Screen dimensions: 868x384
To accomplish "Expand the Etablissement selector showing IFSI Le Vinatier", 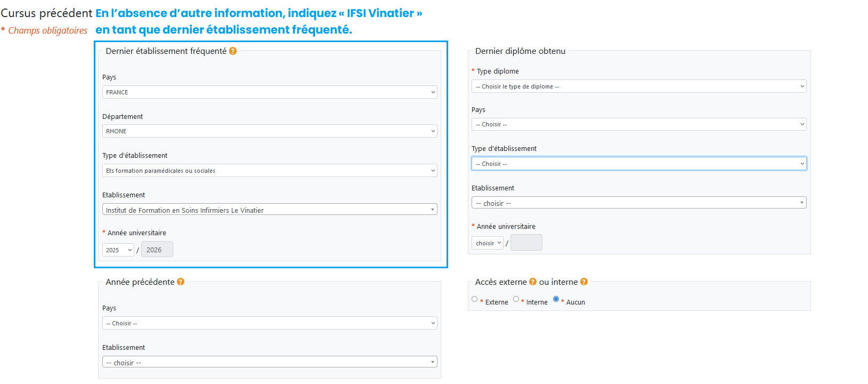I will [269, 209].
